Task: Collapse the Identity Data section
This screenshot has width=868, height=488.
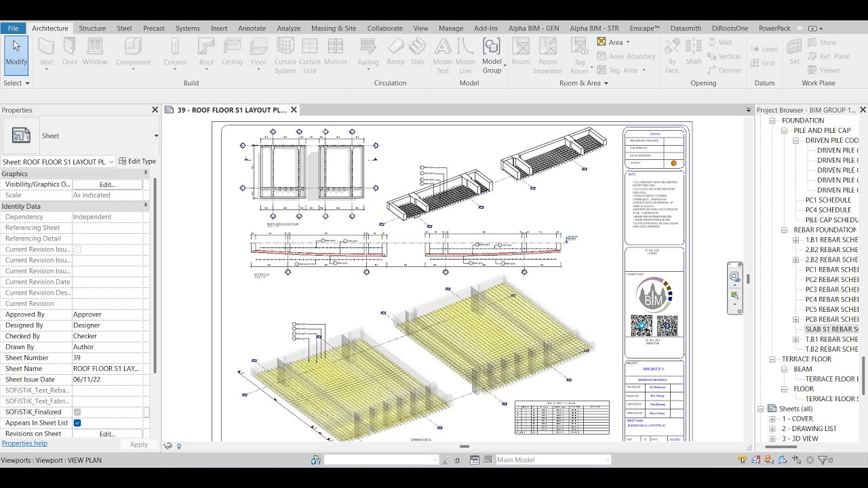Action: (x=145, y=205)
